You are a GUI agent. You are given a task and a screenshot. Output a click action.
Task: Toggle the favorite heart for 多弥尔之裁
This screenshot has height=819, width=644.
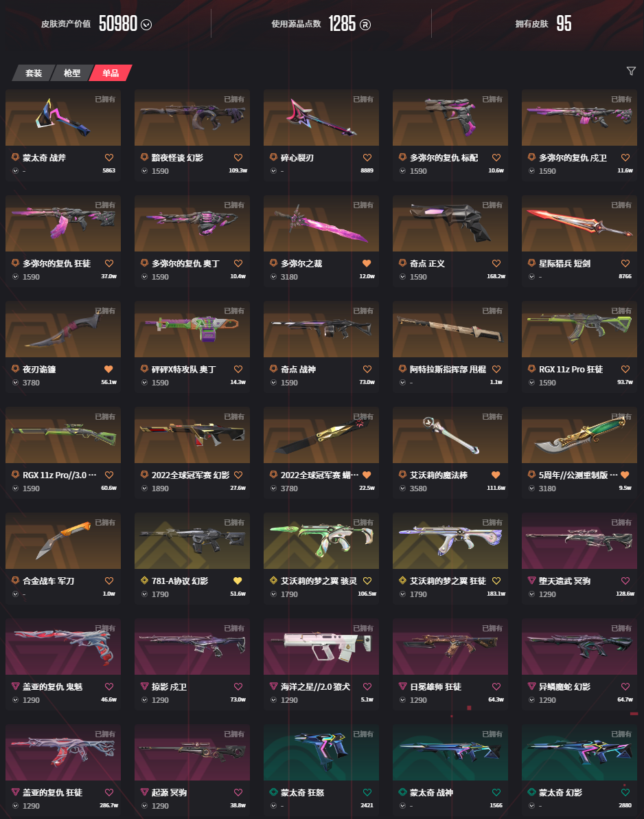[x=367, y=263]
